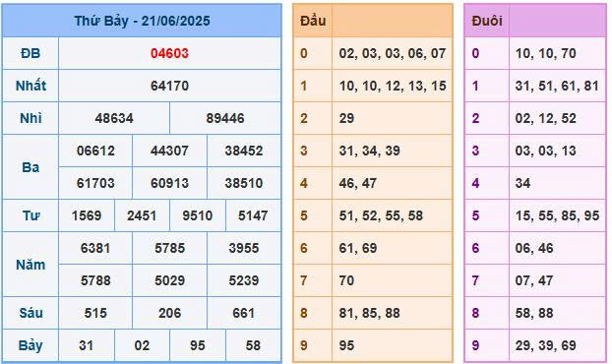Select the Ba number 06612

point(95,151)
